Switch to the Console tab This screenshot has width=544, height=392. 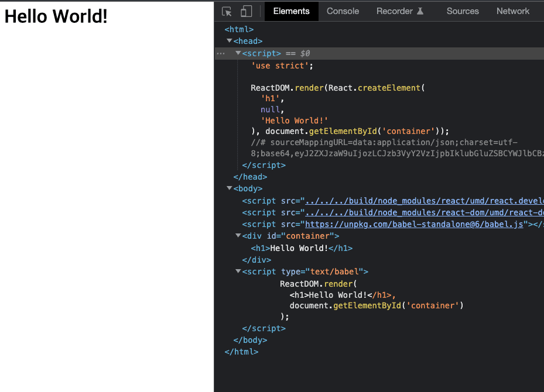tap(343, 11)
